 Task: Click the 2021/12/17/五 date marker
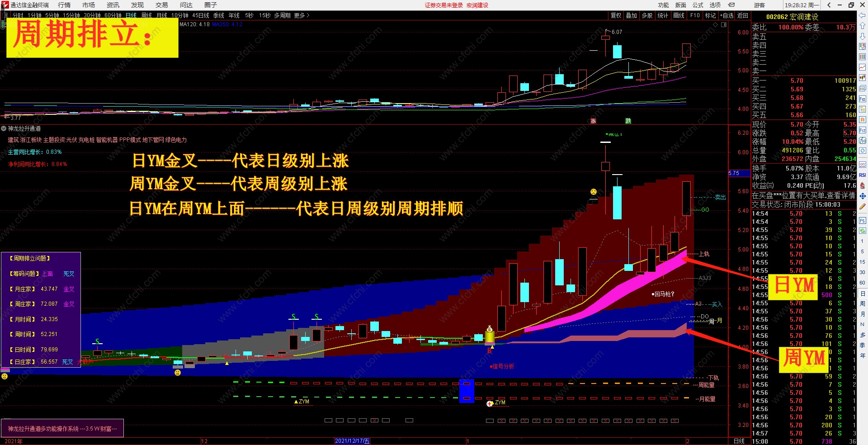(352, 441)
